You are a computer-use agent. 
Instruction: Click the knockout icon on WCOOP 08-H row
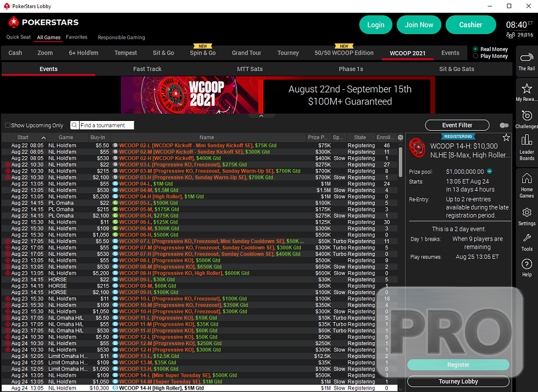click(7, 273)
